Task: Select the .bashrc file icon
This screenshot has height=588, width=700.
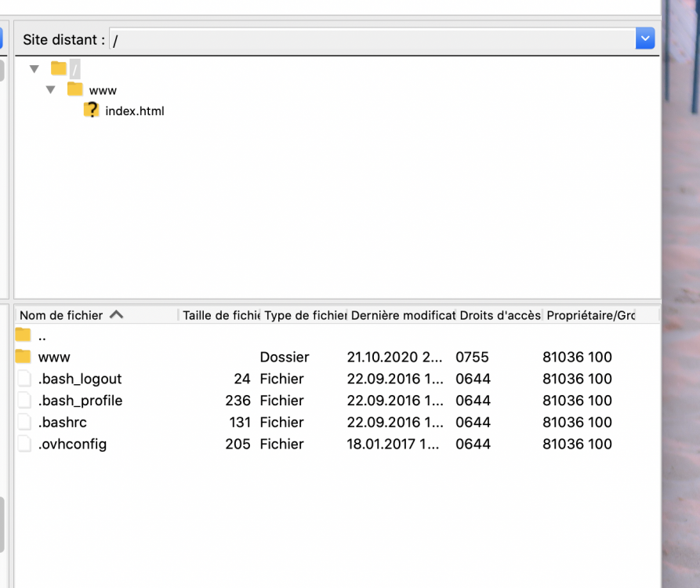Action: click(24, 422)
